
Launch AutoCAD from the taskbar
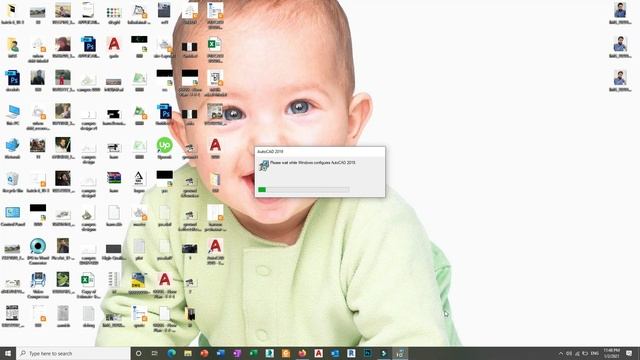(x=318, y=353)
